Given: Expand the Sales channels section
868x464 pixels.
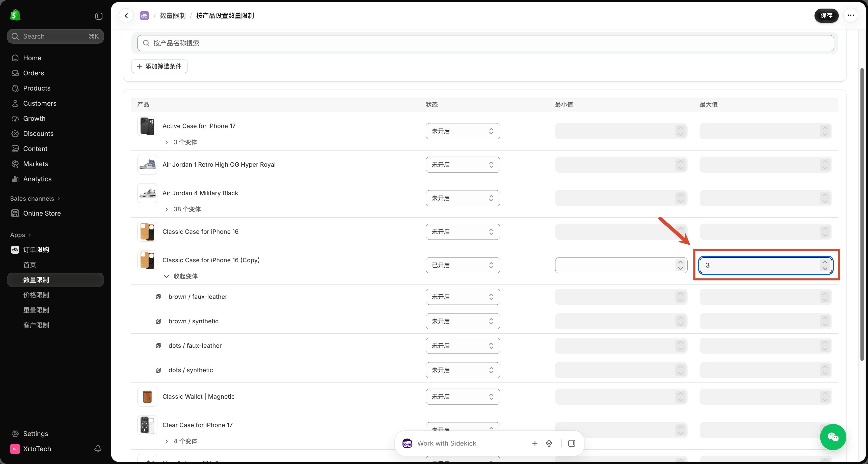Looking at the screenshot, I should tap(35, 199).
